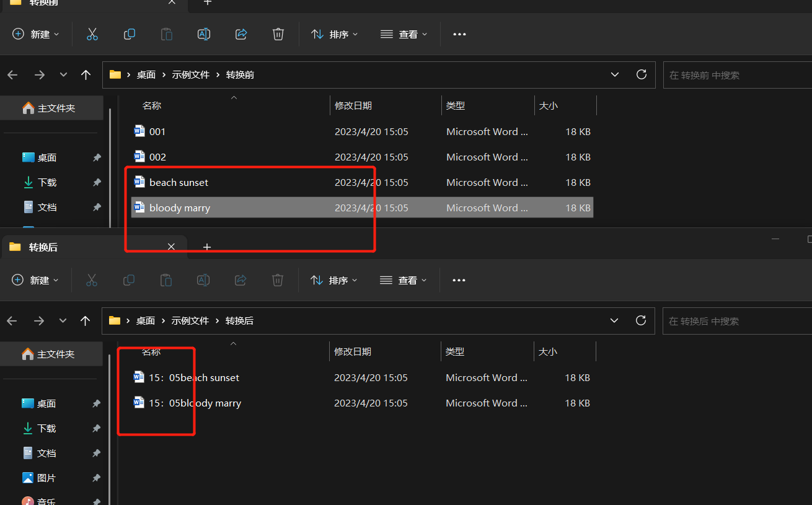The width and height of the screenshot is (812, 505).
Task: Select the file named beach sunset
Action: coord(179,182)
